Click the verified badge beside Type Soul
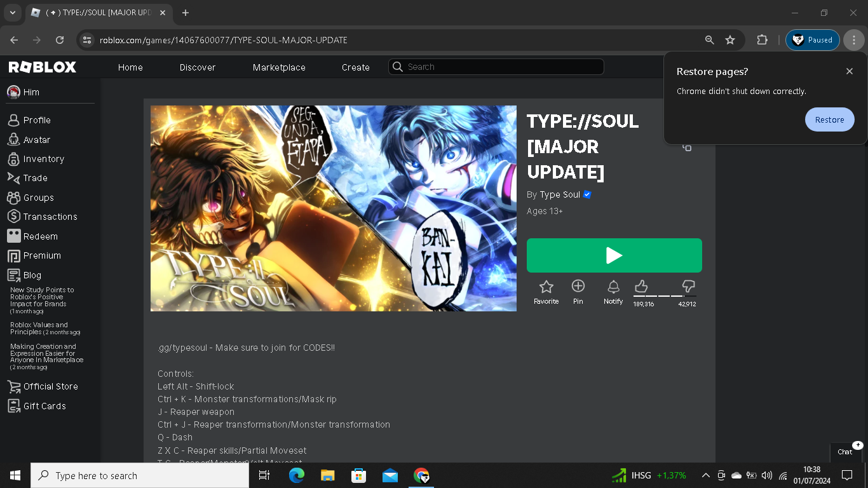The height and width of the screenshot is (488, 868). coord(587,194)
